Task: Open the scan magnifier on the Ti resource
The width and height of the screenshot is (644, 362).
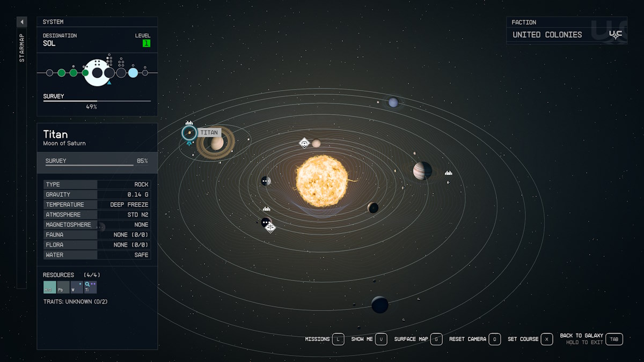Action: [87, 284]
